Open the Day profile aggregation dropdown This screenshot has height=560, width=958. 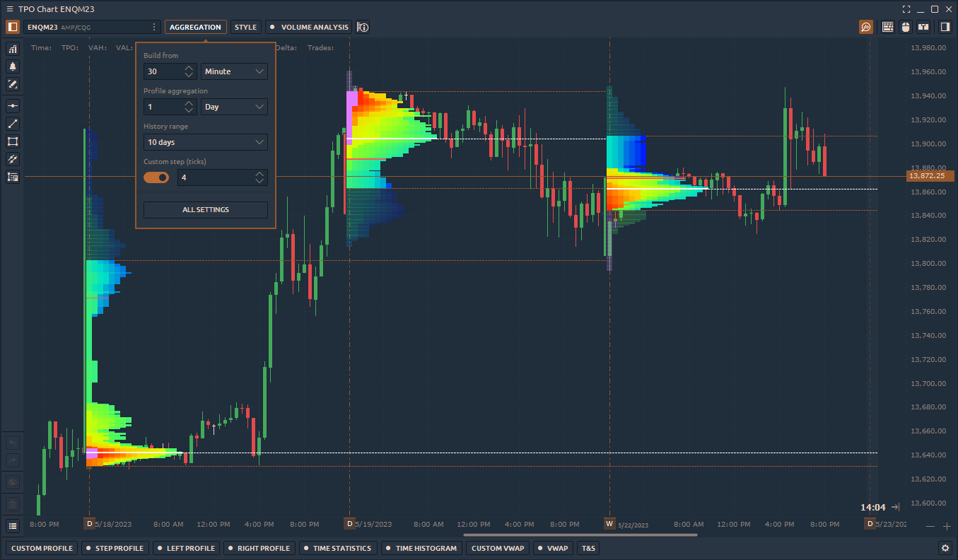pos(234,107)
